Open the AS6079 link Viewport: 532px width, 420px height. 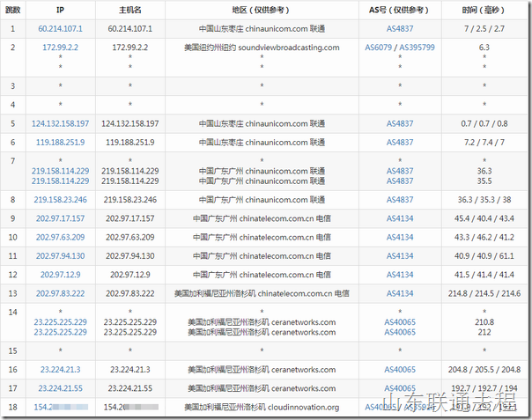(378, 48)
